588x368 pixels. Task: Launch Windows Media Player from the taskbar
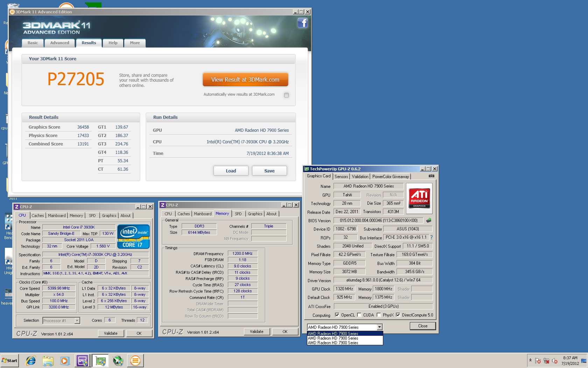pyautogui.click(x=65, y=361)
